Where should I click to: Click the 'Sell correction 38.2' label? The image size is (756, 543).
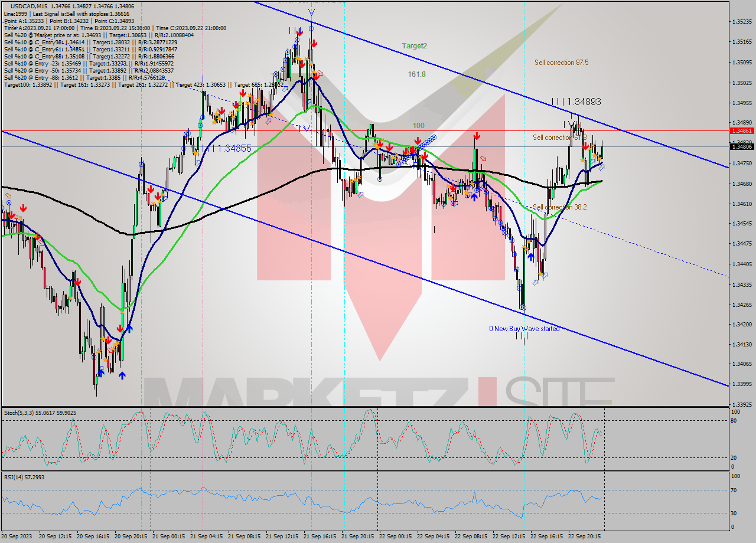[559, 207]
